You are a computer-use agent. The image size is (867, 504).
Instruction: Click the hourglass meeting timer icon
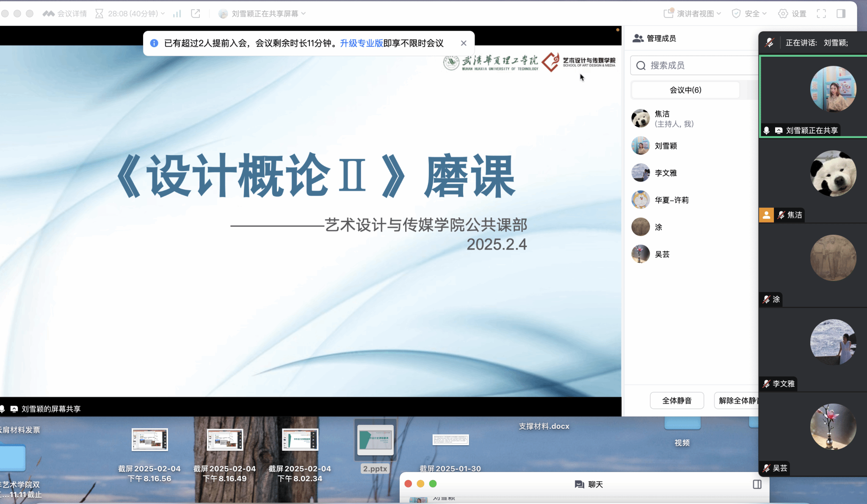tap(99, 14)
